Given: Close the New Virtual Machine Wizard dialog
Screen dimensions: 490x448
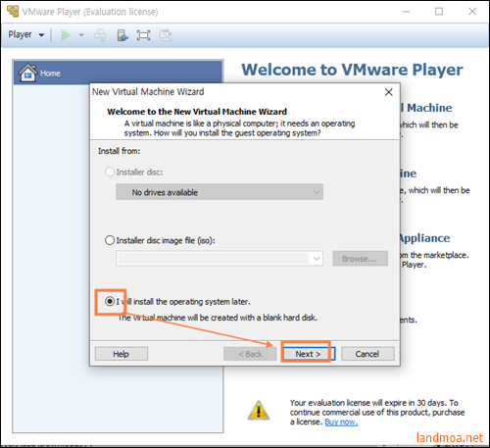Looking at the screenshot, I should pos(388,92).
